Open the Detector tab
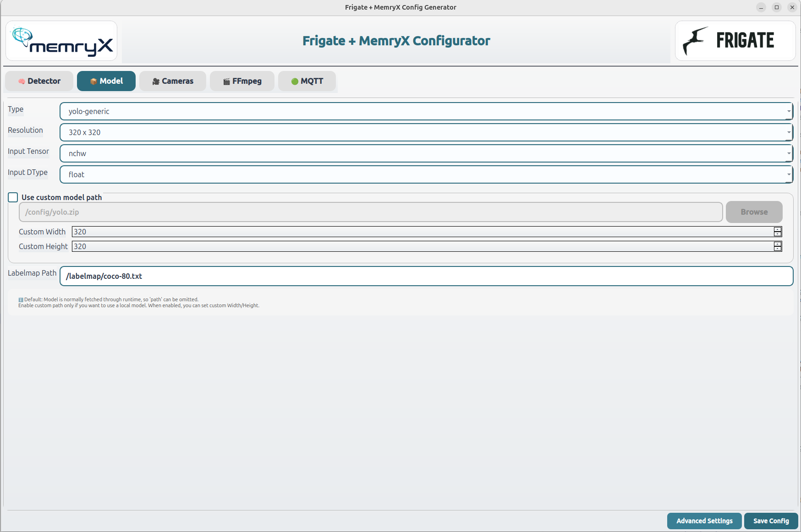 point(39,81)
